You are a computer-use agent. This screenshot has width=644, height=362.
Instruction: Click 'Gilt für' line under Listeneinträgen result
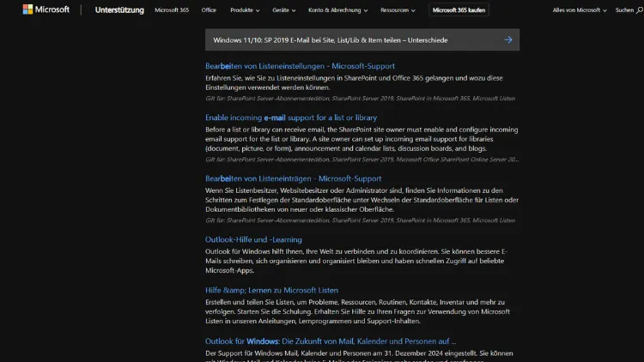[360, 220]
